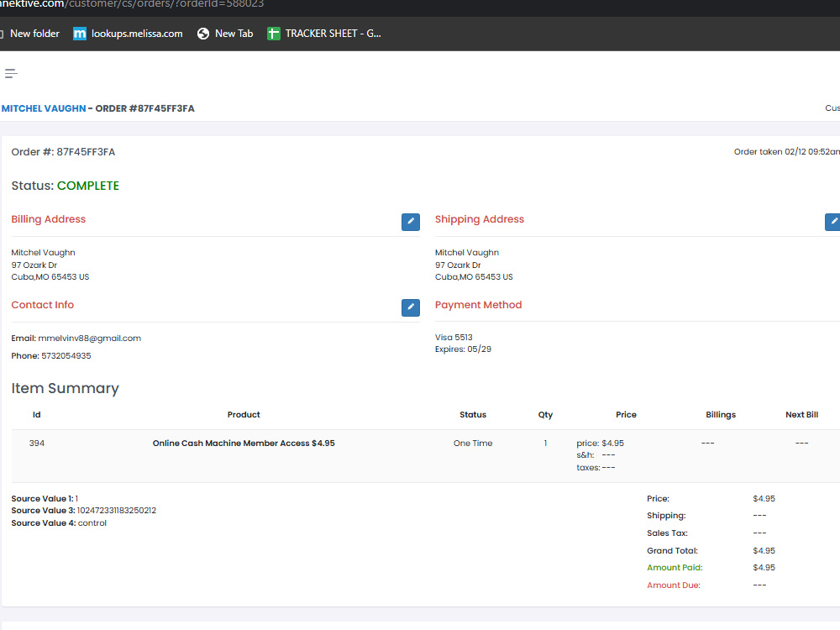The width and height of the screenshot is (840, 630).
Task: Edit Contact Info with pencil icon
Action: coord(411,307)
